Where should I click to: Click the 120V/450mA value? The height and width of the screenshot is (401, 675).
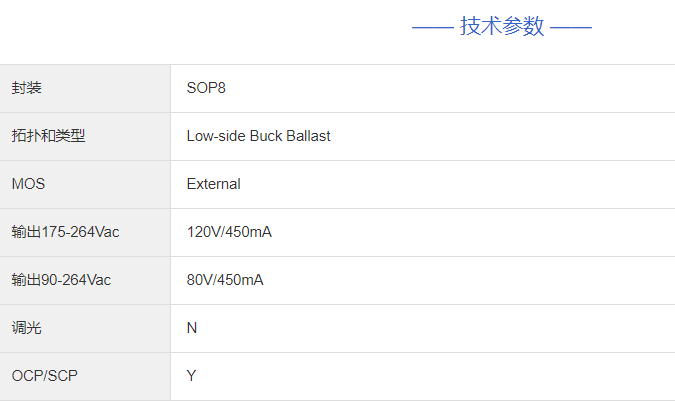click(229, 232)
